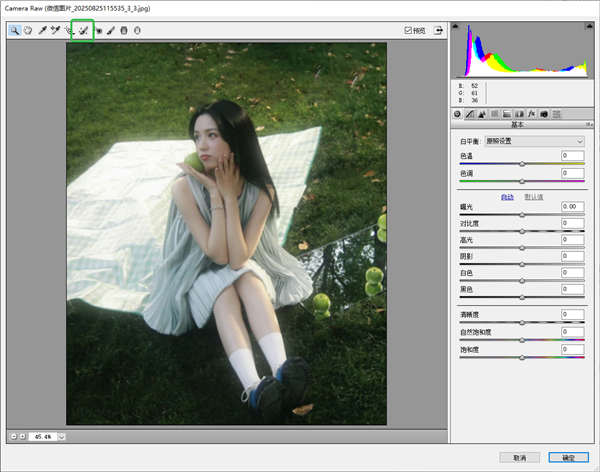Image resolution: width=600 pixels, height=472 pixels.
Task: Select the Radial Filter tool
Action: 137,31
